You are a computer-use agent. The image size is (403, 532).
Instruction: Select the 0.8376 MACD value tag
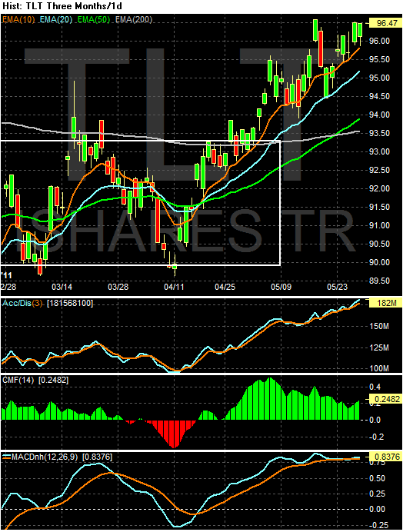coord(386,457)
